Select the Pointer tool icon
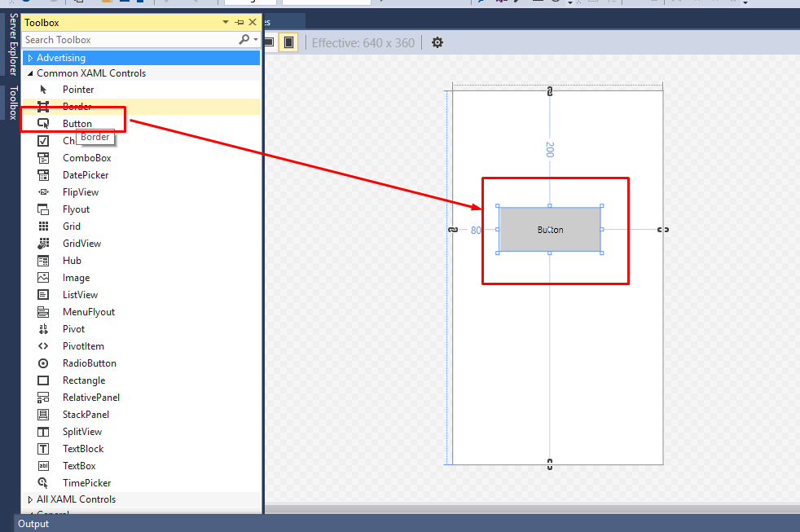Screen dimensions: 800x532 coord(43,90)
